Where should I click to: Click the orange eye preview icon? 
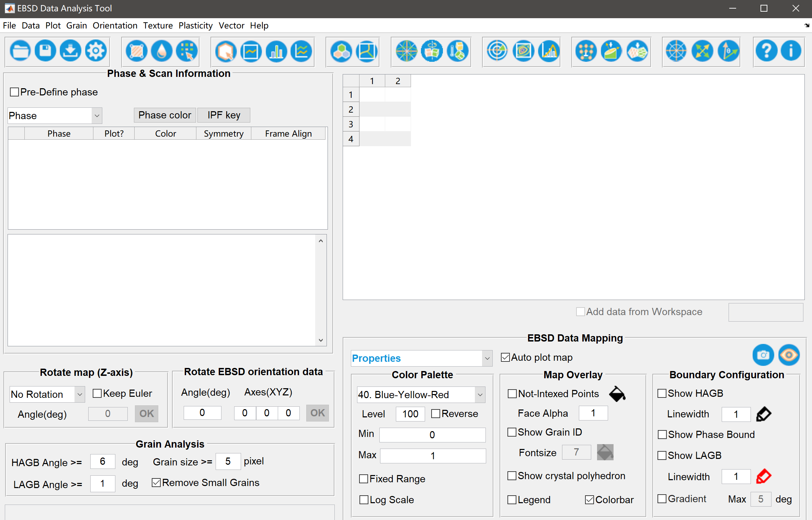pos(789,355)
